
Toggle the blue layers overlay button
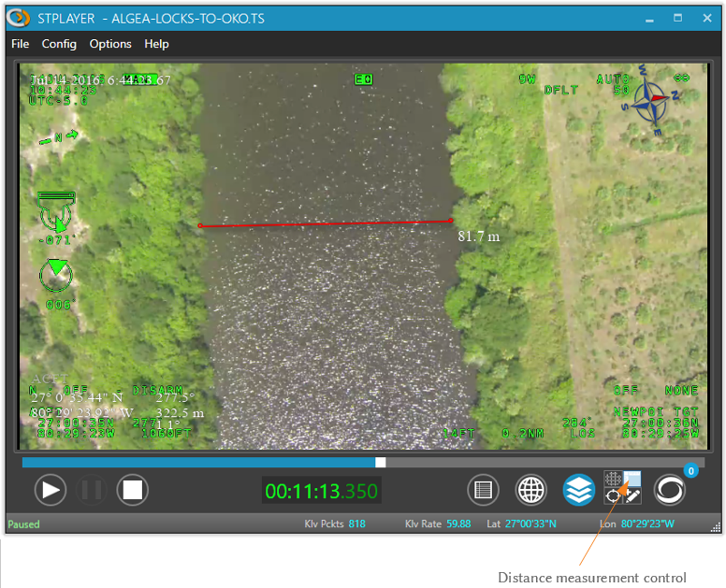click(579, 490)
